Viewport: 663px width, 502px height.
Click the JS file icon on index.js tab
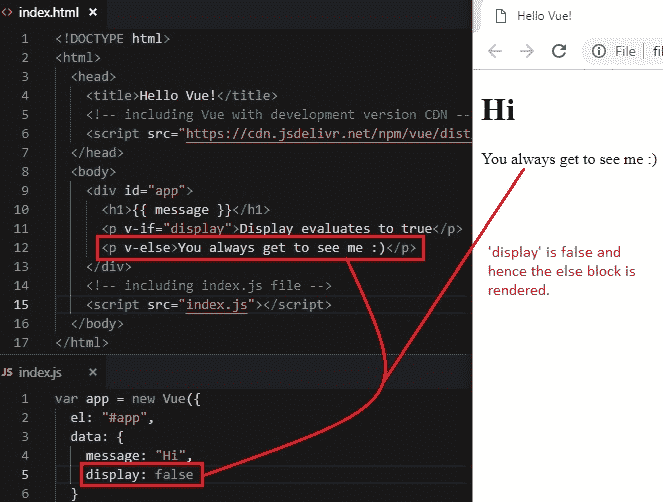(7, 372)
